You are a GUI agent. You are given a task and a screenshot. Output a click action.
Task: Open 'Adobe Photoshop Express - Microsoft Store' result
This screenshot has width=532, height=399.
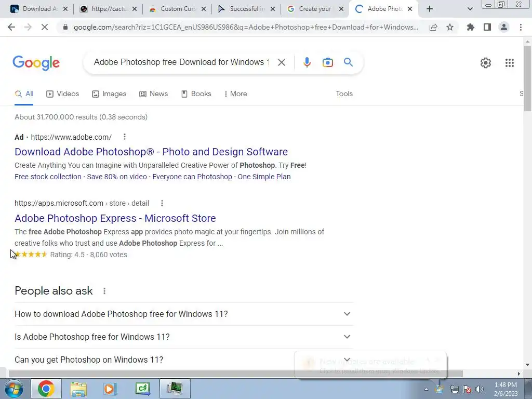[115, 218]
